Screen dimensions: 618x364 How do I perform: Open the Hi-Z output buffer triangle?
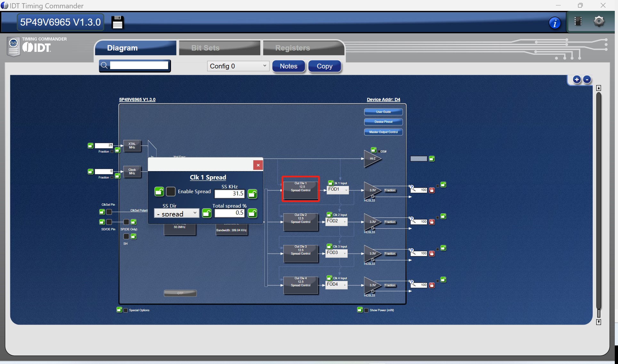(x=371, y=159)
